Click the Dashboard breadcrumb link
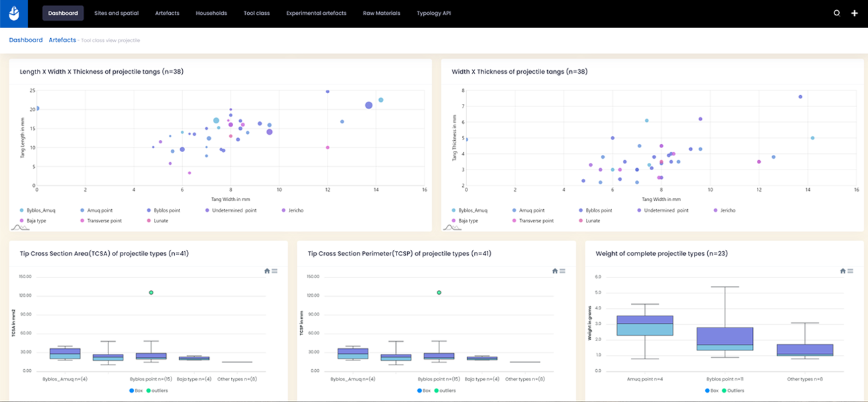This screenshot has height=402, width=868. tap(25, 40)
